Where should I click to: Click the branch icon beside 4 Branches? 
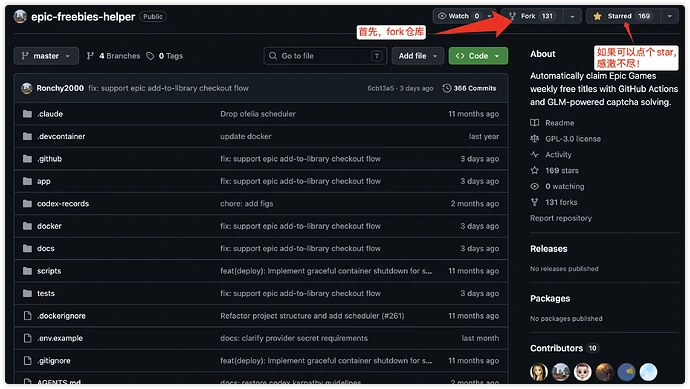pos(90,56)
